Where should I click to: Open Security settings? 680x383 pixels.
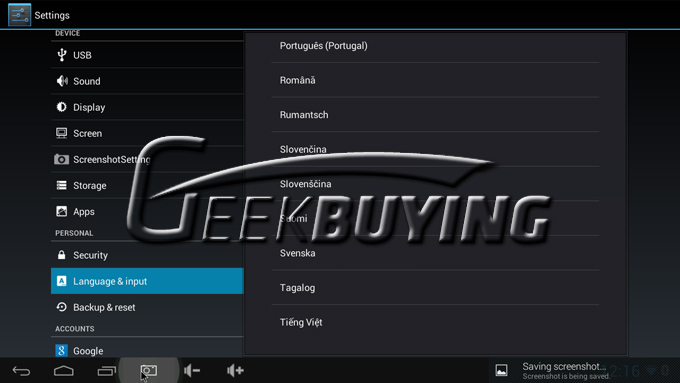(x=147, y=255)
